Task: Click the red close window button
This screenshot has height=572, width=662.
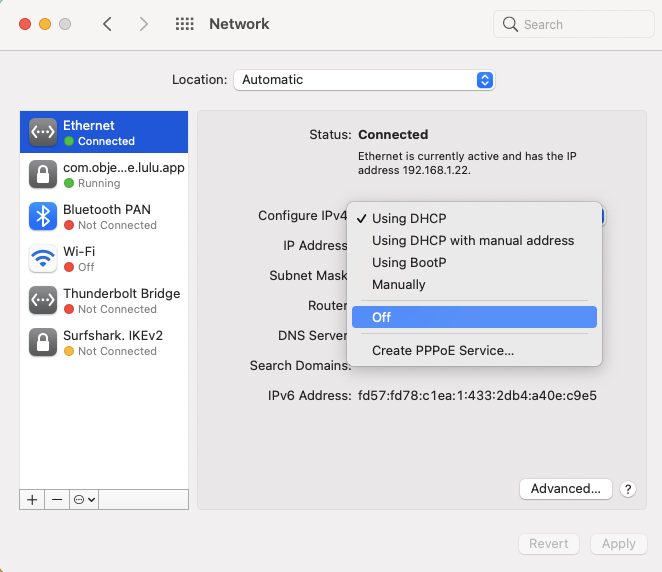Action: point(25,24)
